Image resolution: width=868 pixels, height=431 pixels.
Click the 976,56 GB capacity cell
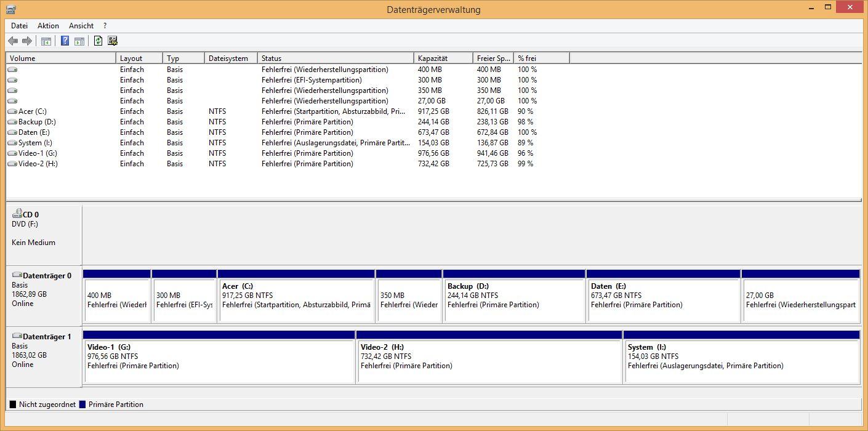tap(433, 153)
